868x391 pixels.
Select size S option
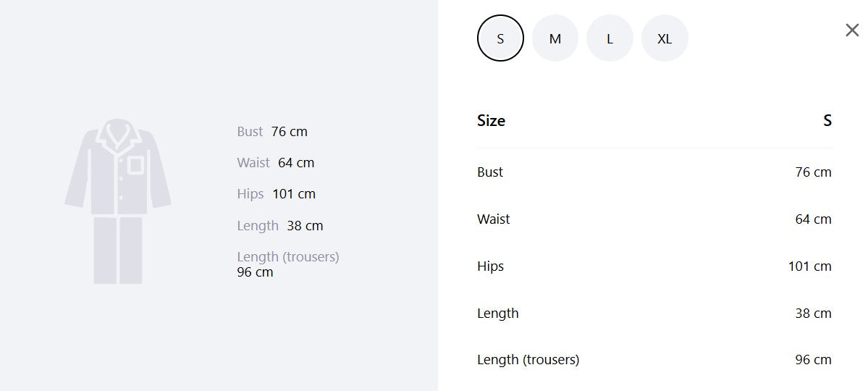pyautogui.click(x=500, y=38)
